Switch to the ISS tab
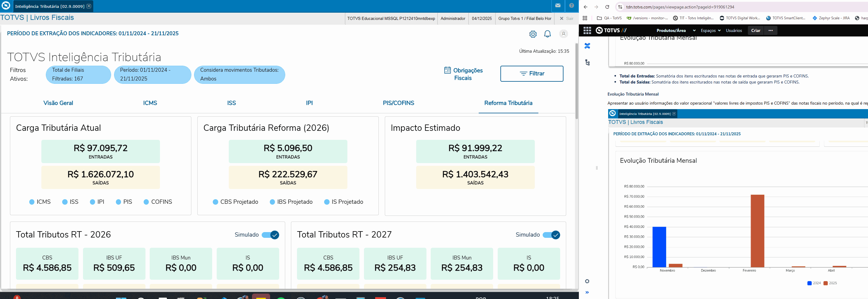 (231, 103)
